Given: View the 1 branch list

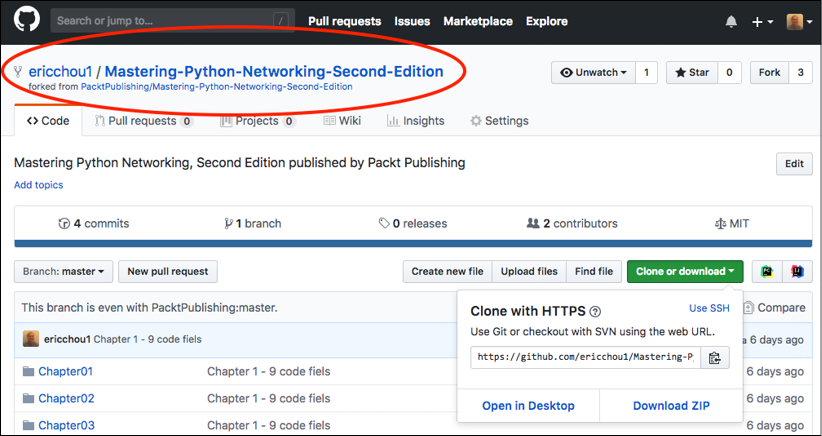Looking at the screenshot, I should 253,224.
